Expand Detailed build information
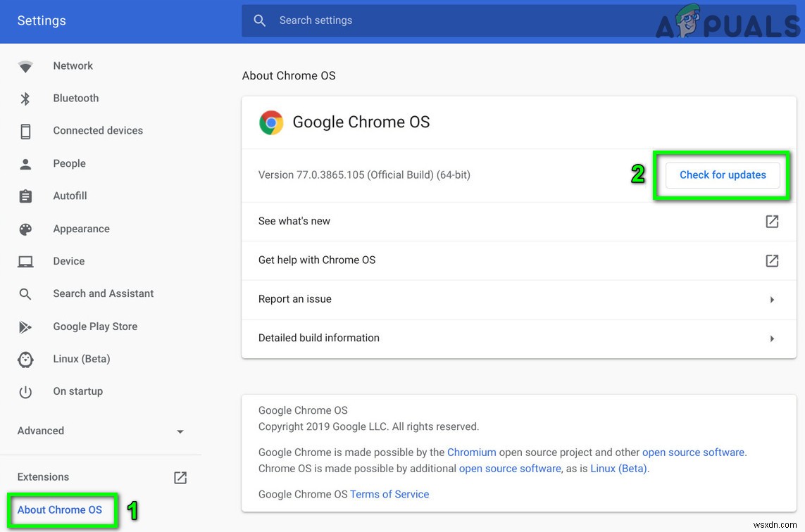The image size is (805, 532). [x=772, y=338]
